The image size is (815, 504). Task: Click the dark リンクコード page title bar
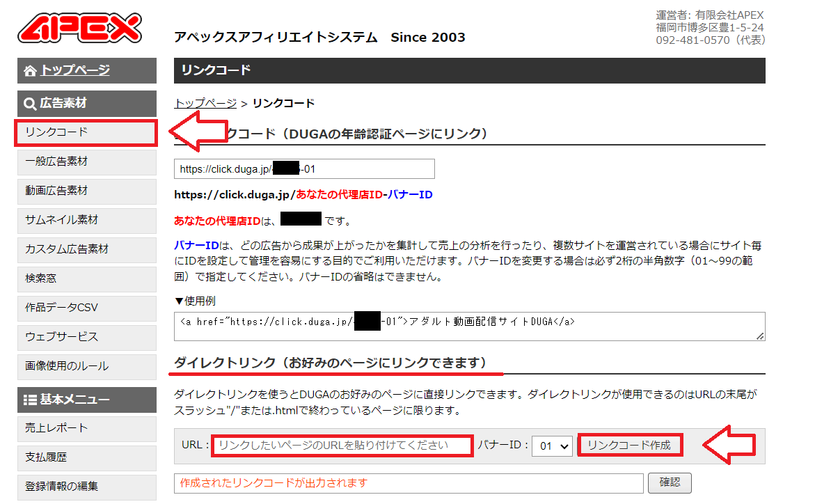469,71
